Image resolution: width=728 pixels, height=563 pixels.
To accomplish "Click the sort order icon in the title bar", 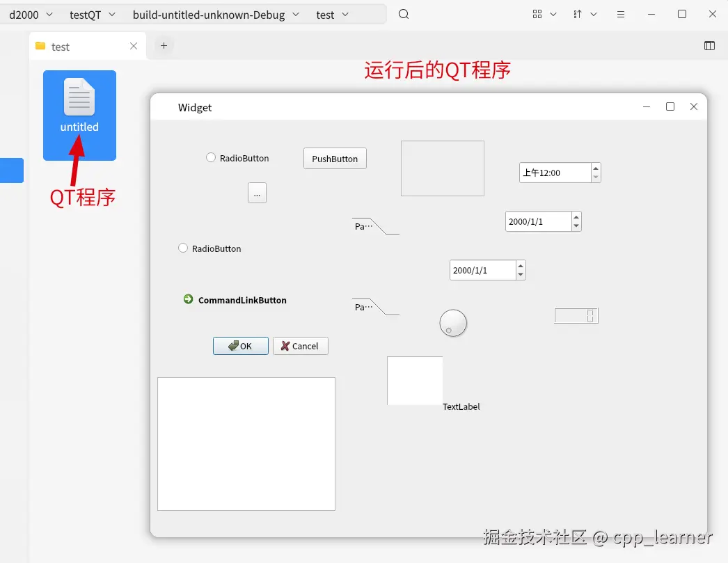I will pyautogui.click(x=580, y=13).
